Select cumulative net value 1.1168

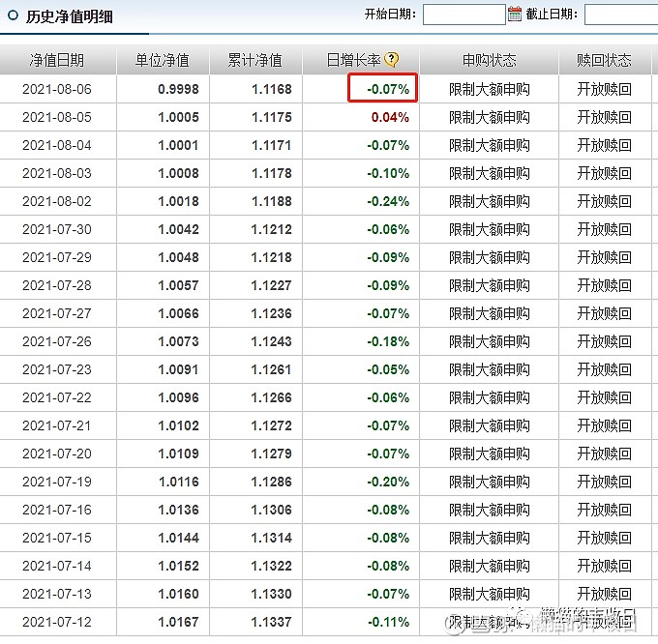point(272,89)
